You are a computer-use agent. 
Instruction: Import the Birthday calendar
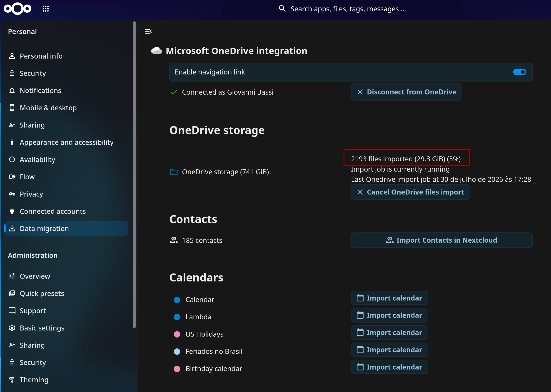pyautogui.click(x=389, y=367)
